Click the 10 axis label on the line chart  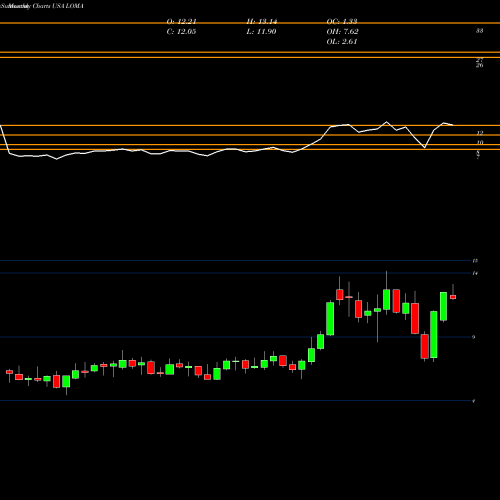pos(480,142)
